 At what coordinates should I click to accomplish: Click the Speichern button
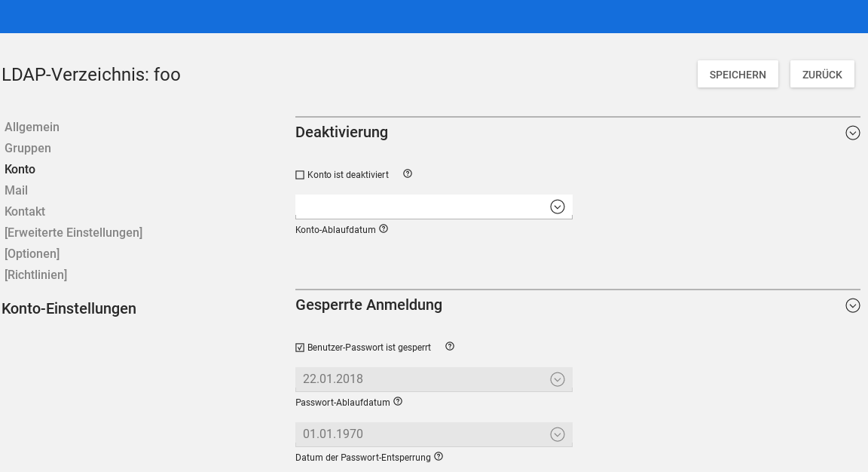pyautogui.click(x=738, y=75)
